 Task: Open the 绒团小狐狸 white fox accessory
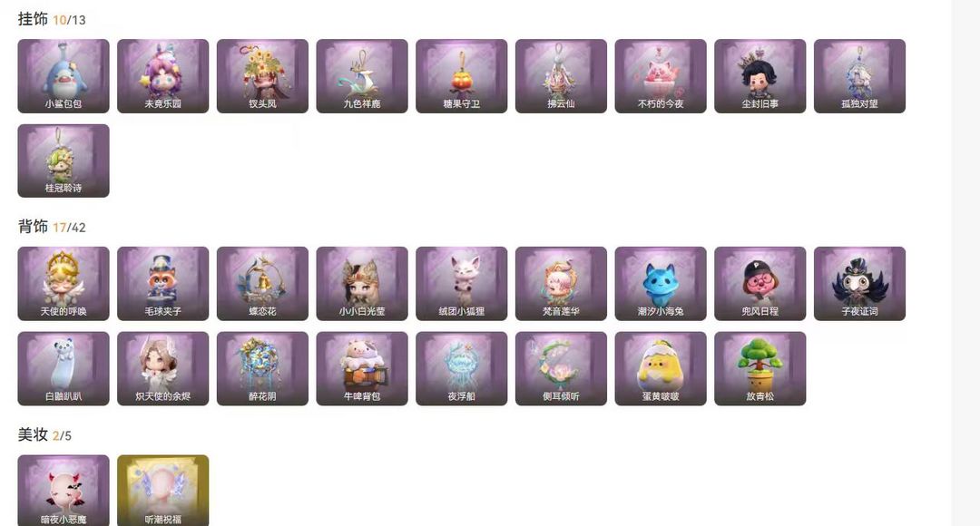[461, 284]
